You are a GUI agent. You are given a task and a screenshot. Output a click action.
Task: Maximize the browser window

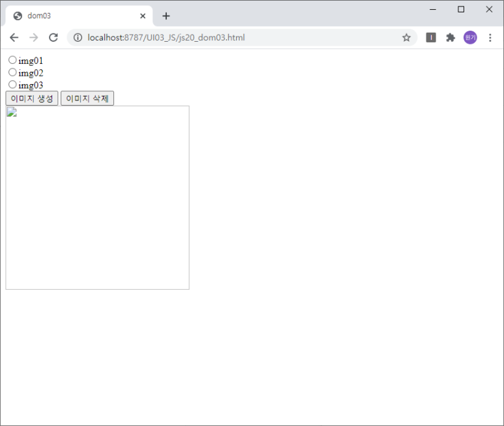click(x=461, y=9)
